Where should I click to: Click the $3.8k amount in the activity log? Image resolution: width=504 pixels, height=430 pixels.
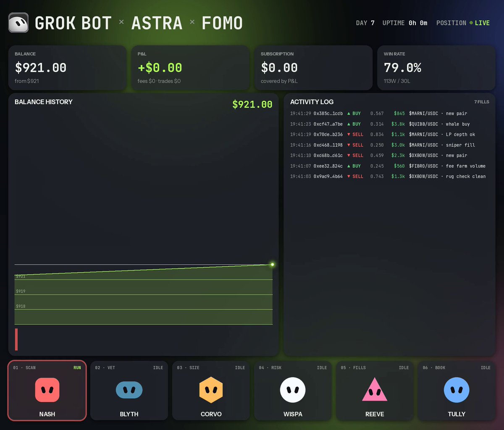coord(398,124)
